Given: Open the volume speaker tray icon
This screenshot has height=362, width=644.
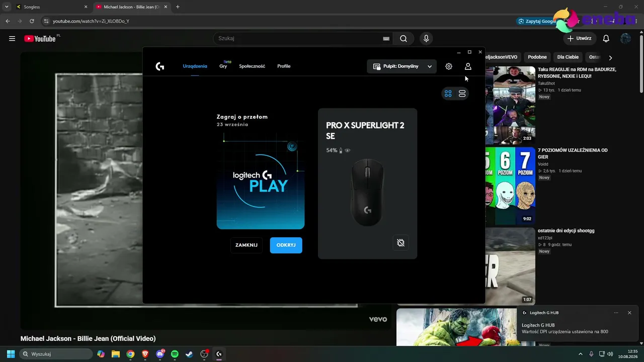Looking at the screenshot, I should point(610,354).
